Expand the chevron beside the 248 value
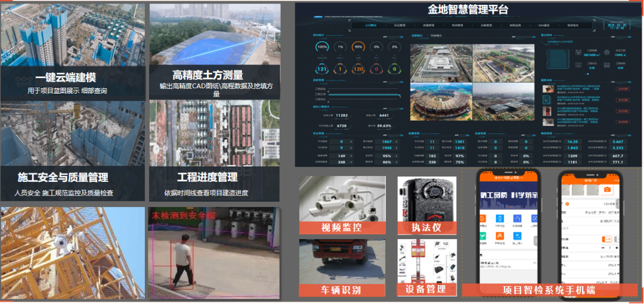Image resolution: width=644 pixels, height=306 pixels. pyautogui.click(x=352, y=162)
